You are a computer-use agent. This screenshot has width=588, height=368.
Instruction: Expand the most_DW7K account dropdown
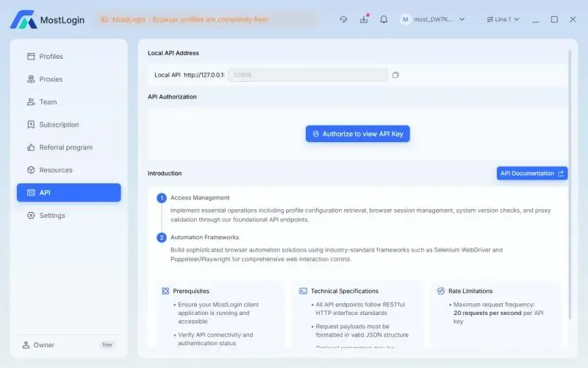[x=462, y=19]
